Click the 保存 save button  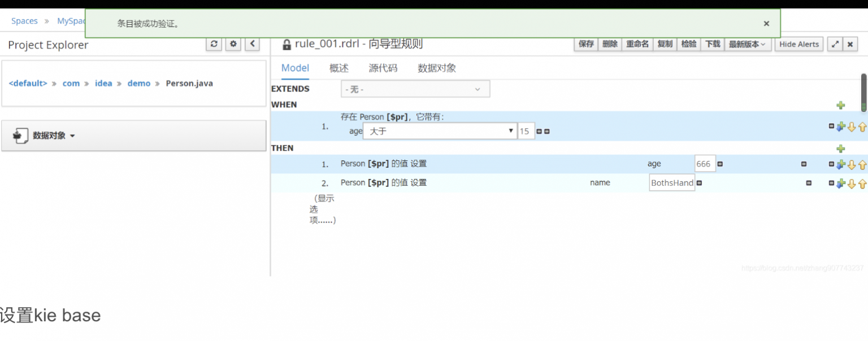pyautogui.click(x=585, y=43)
